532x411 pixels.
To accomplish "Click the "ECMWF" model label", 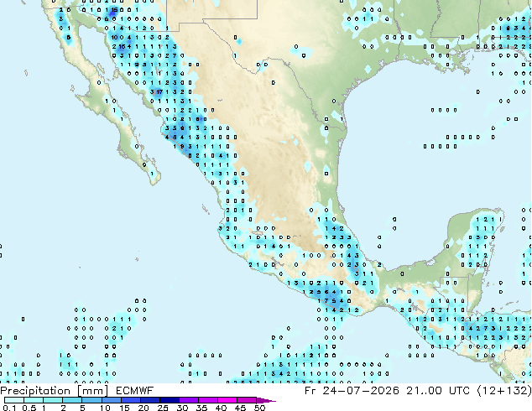I will [x=135, y=391].
